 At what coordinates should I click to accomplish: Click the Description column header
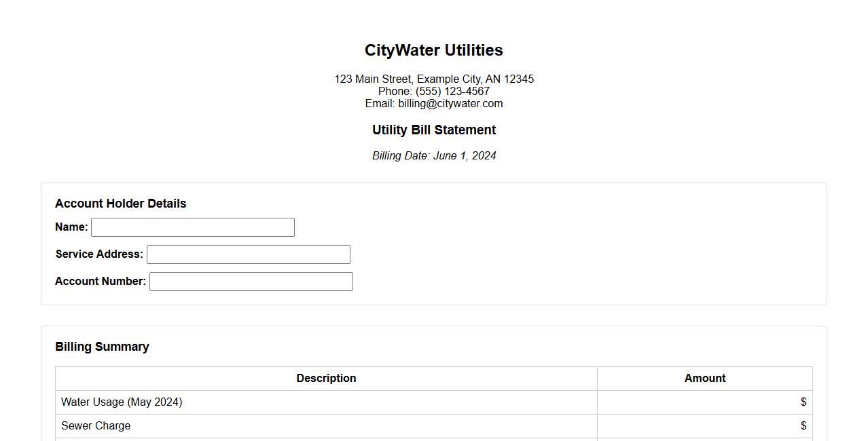(x=326, y=379)
